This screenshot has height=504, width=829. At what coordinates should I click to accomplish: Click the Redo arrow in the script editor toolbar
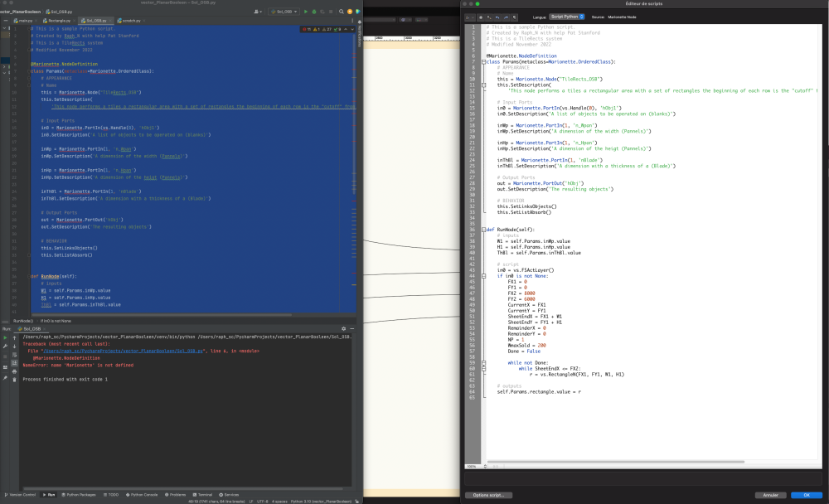506,17
